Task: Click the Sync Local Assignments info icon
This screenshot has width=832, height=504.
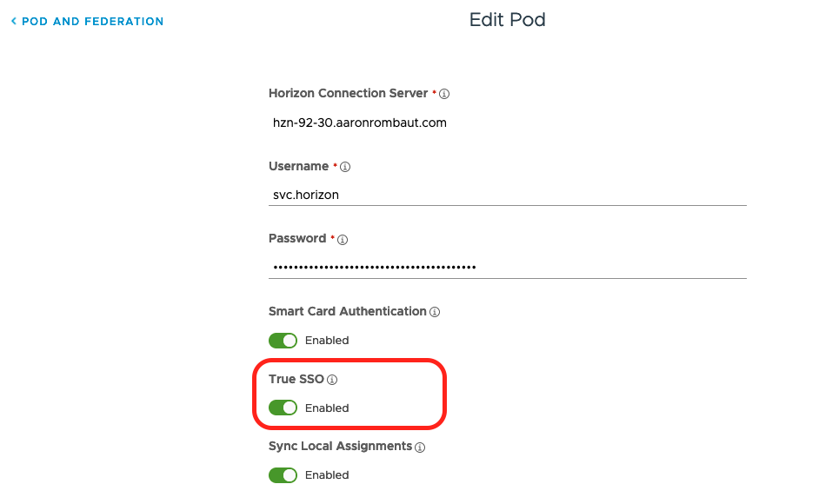Action: pos(420,447)
